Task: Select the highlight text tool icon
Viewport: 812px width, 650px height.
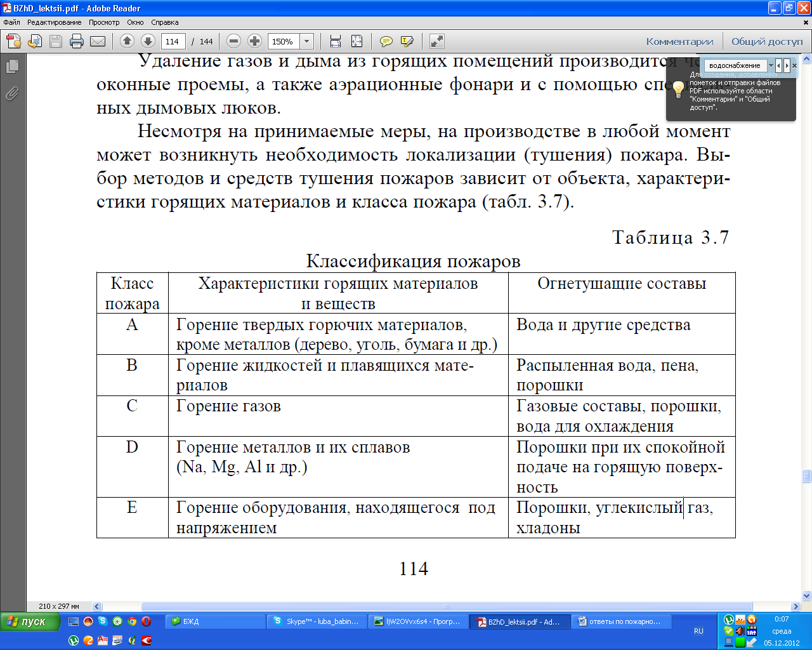Action: click(407, 41)
